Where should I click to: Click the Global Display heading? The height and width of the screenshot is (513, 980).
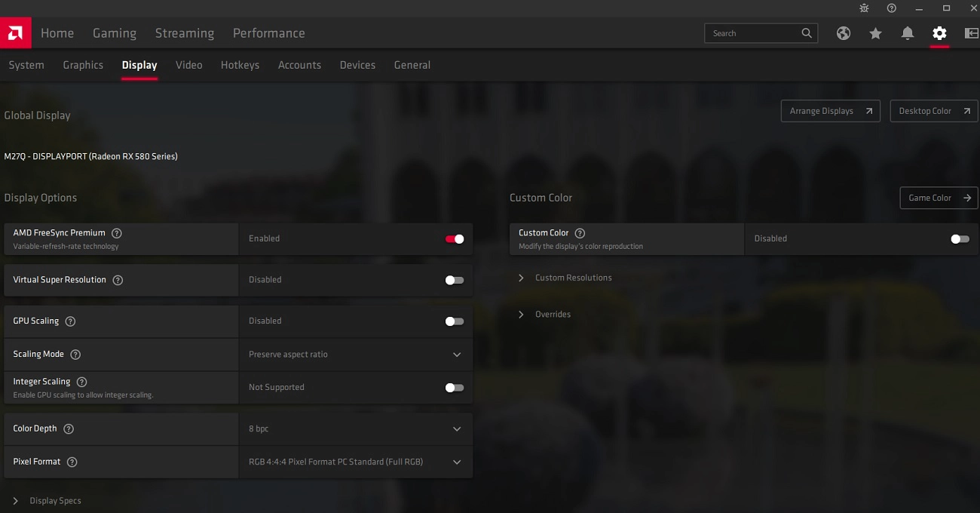(x=38, y=115)
